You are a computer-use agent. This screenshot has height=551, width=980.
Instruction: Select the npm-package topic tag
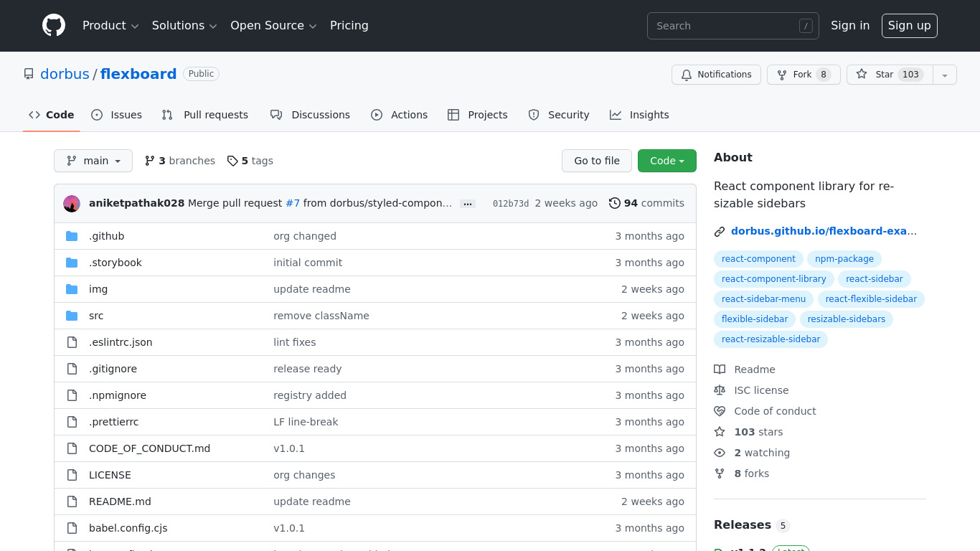pyautogui.click(x=844, y=259)
